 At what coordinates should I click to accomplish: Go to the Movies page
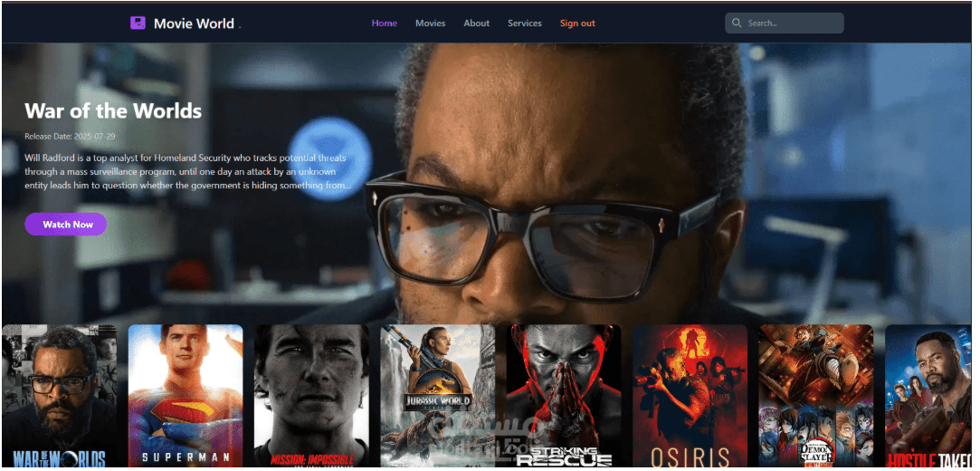[x=431, y=24]
